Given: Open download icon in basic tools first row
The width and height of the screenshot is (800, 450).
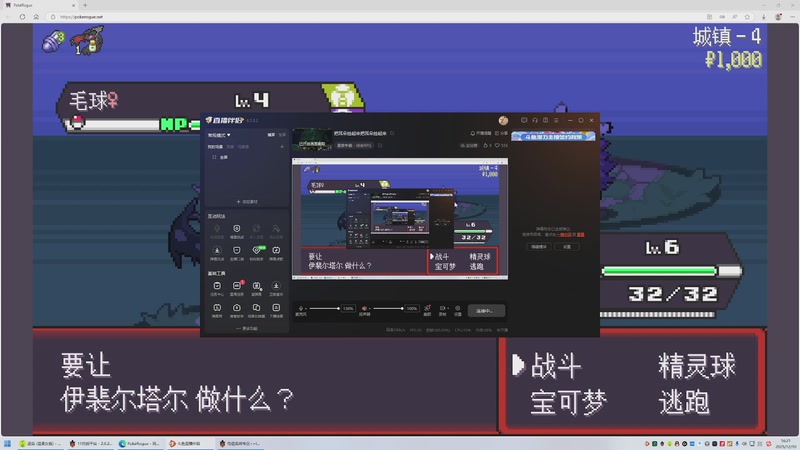Looking at the screenshot, I should point(276,288).
